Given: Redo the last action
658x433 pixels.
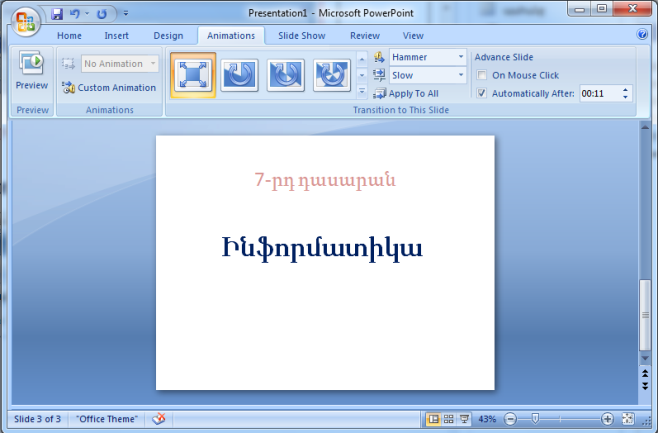Looking at the screenshot, I should (x=102, y=14).
